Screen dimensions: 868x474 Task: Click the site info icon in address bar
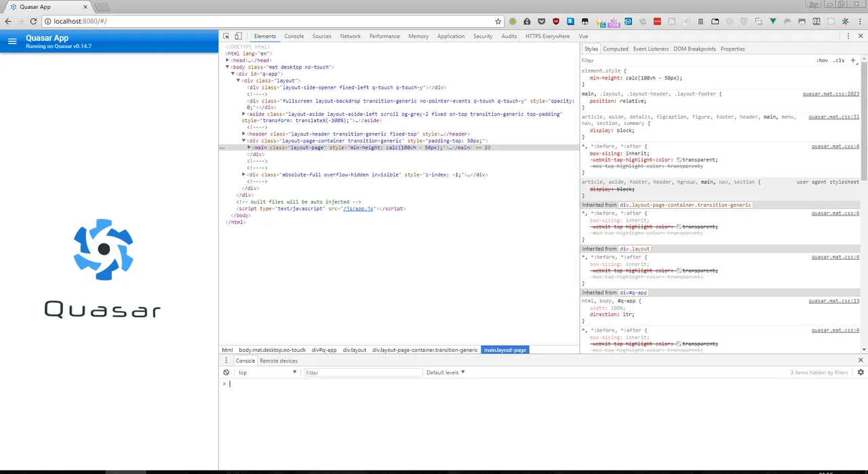(x=47, y=22)
